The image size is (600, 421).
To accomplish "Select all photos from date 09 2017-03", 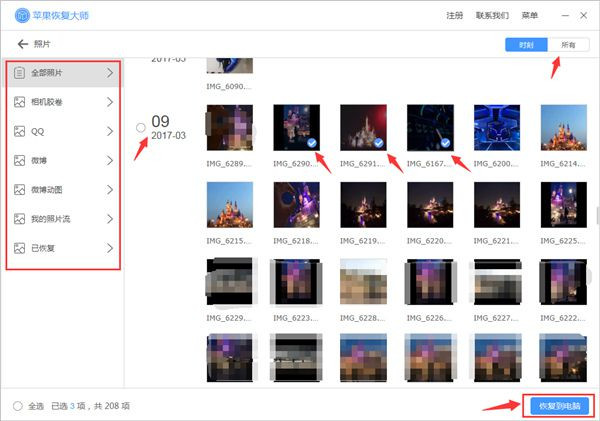I will coord(140,127).
